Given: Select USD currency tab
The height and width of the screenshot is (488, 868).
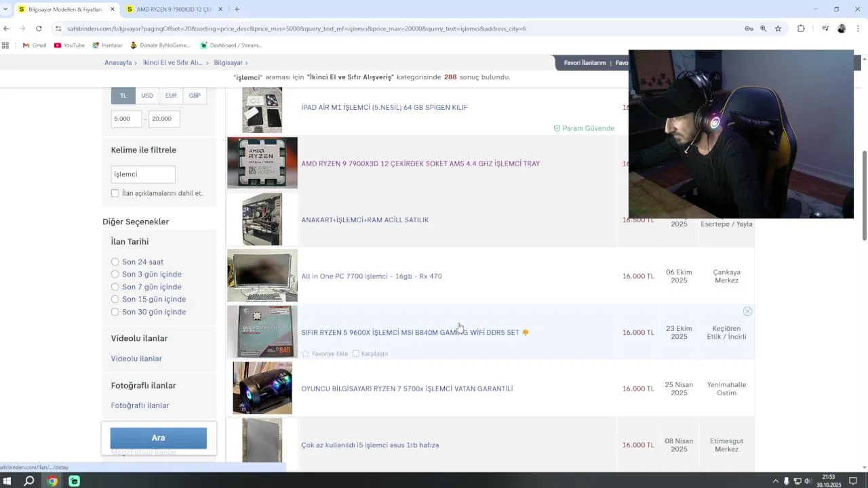Looking at the screenshot, I should (147, 96).
